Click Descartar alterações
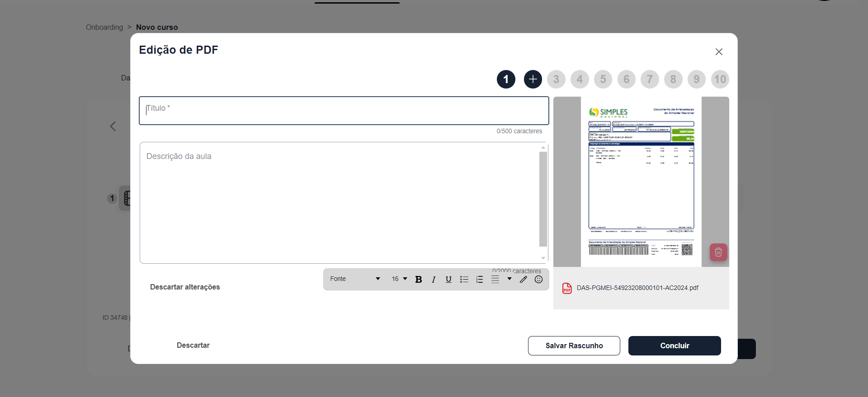 pos(185,287)
